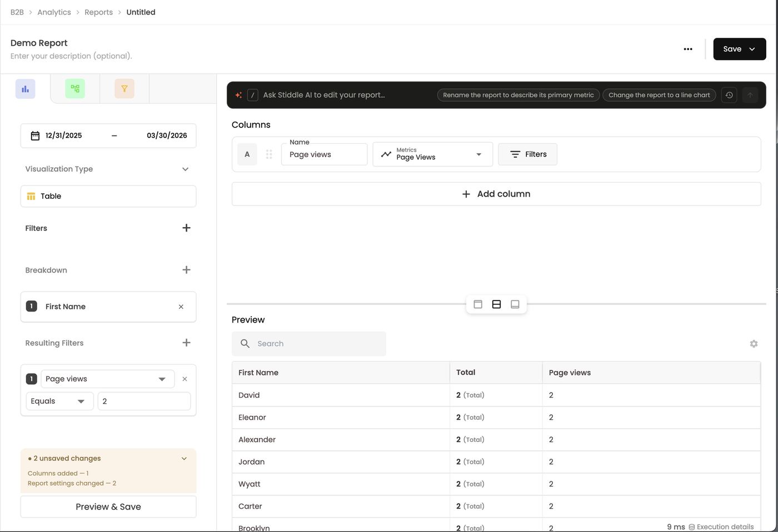
Task: Click Add column button
Action: [496, 194]
